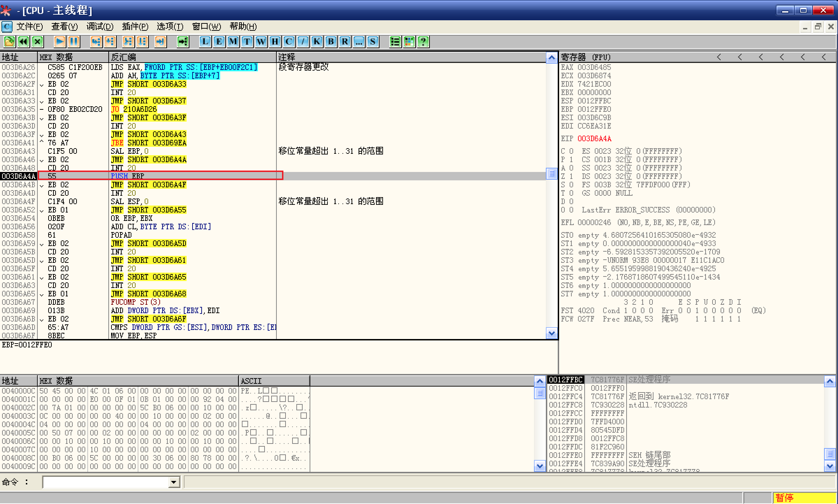Click inside the command input field
Screen dimensions: 838x504
[105, 482]
